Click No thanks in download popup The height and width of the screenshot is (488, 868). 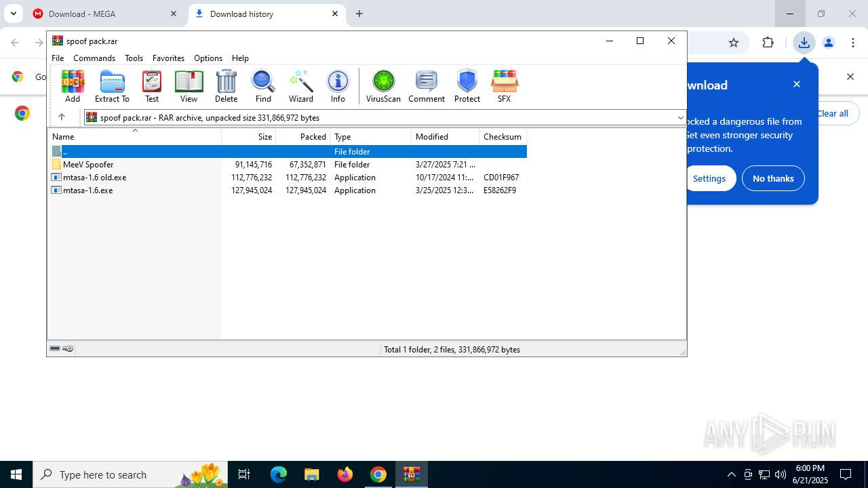(773, 178)
